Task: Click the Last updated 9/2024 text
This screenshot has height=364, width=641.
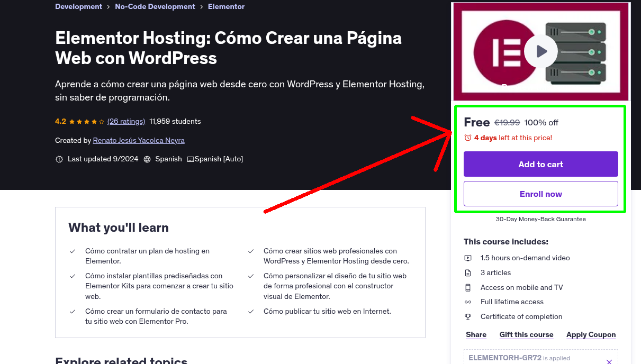Action: (103, 159)
